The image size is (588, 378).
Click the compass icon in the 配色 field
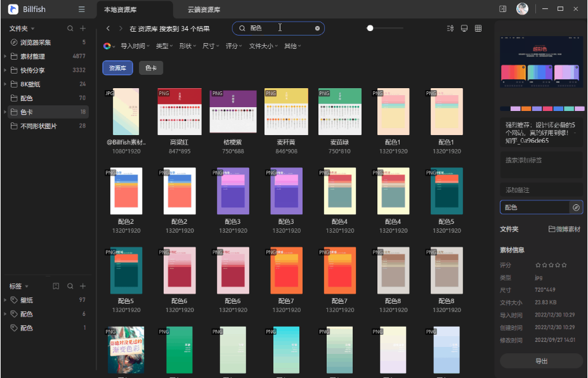click(x=576, y=207)
